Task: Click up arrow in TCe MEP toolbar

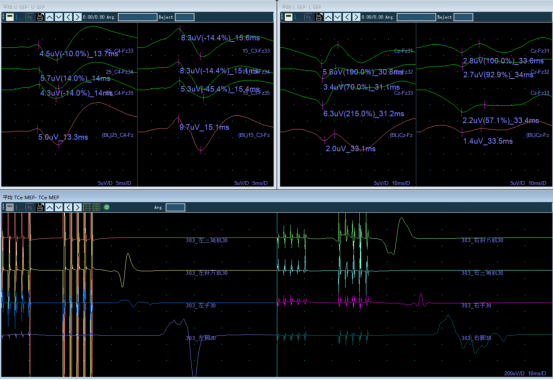Action: [49, 207]
